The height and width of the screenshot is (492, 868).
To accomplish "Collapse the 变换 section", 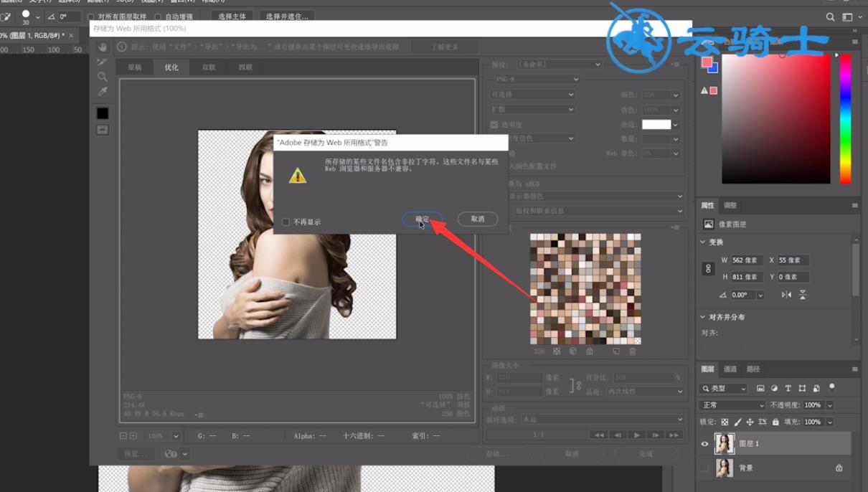I will coord(703,242).
